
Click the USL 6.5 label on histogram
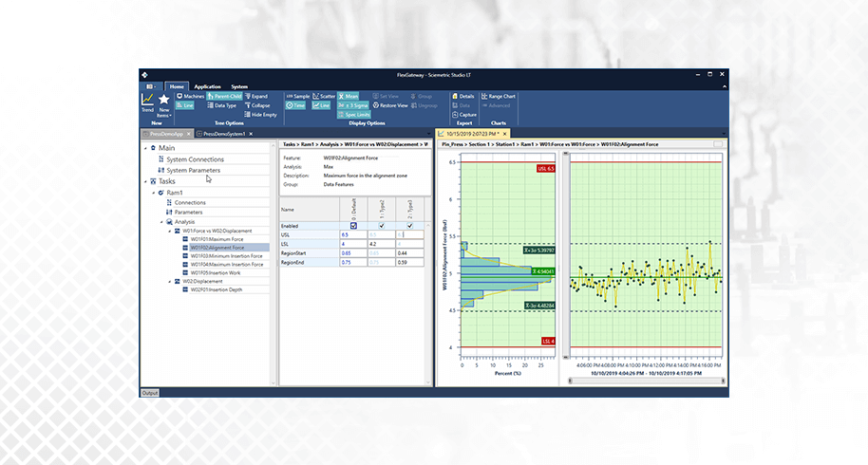coord(546,169)
